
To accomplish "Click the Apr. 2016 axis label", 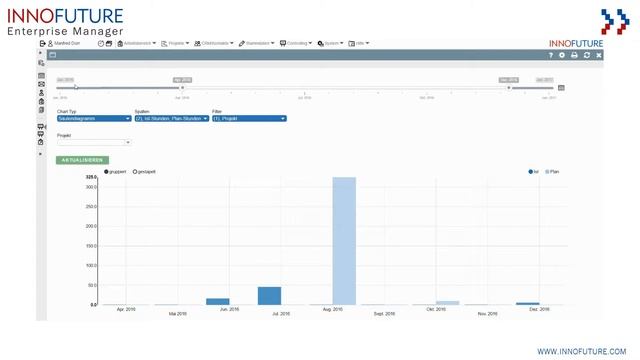I will pos(126,309).
